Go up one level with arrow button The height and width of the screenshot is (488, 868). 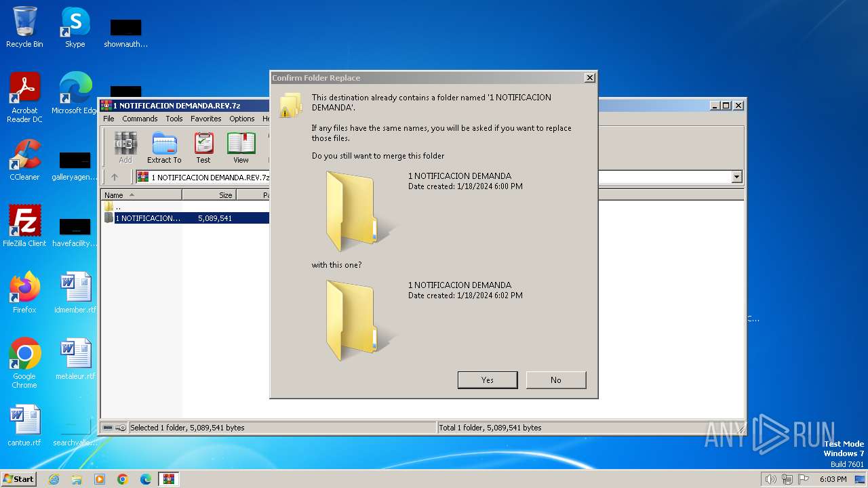click(x=115, y=177)
